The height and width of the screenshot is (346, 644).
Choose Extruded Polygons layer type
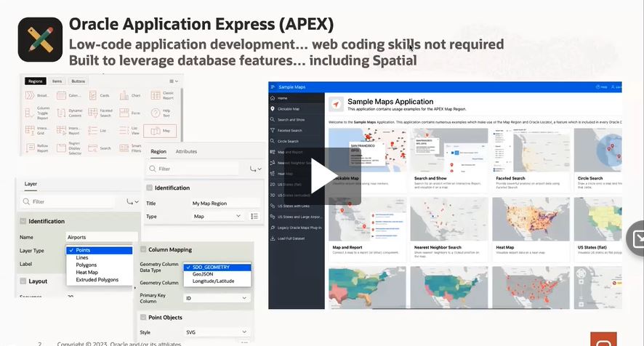[100, 280]
